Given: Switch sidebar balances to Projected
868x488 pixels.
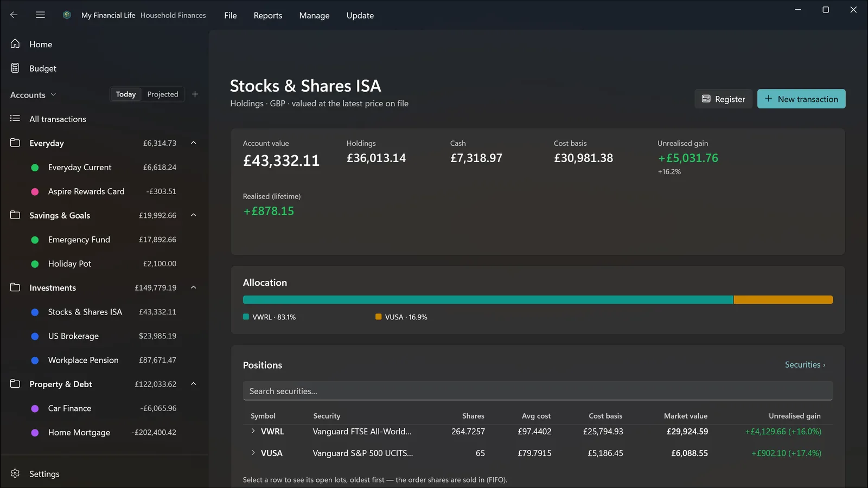Looking at the screenshot, I should (x=163, y=94).
